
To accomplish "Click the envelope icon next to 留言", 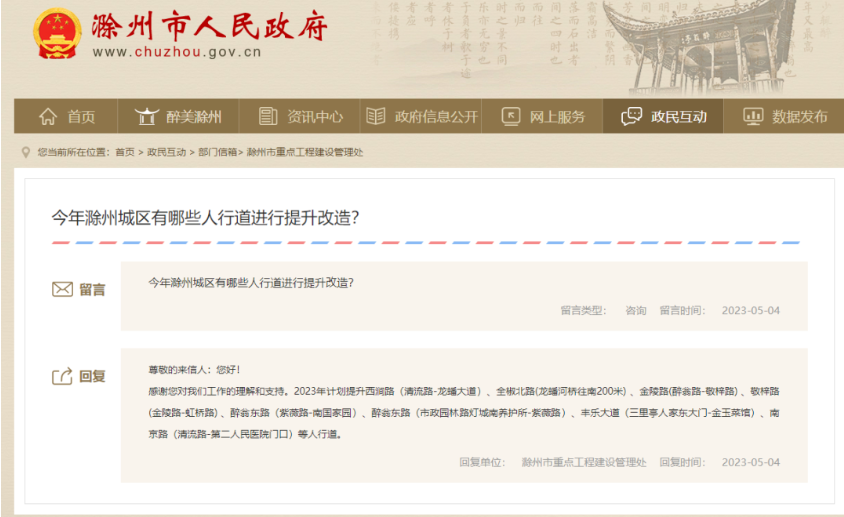I will pos(62,289).
